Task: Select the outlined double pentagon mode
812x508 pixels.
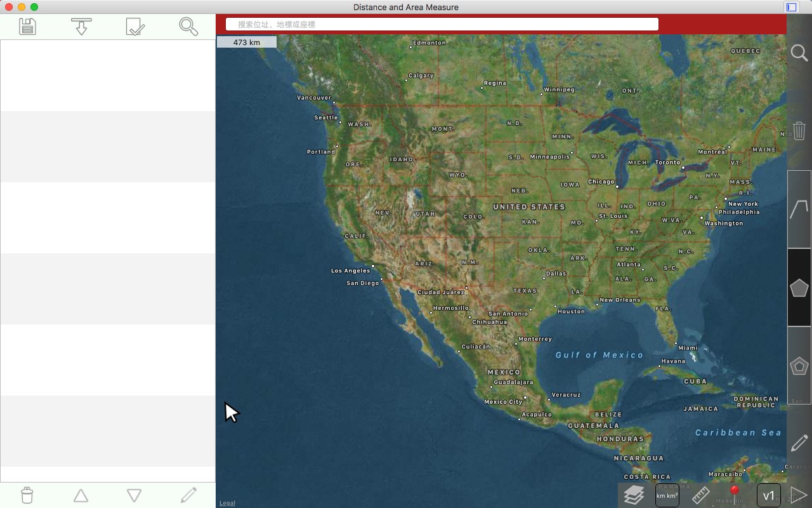Action: pyautogui.click(x=799, y=366)
